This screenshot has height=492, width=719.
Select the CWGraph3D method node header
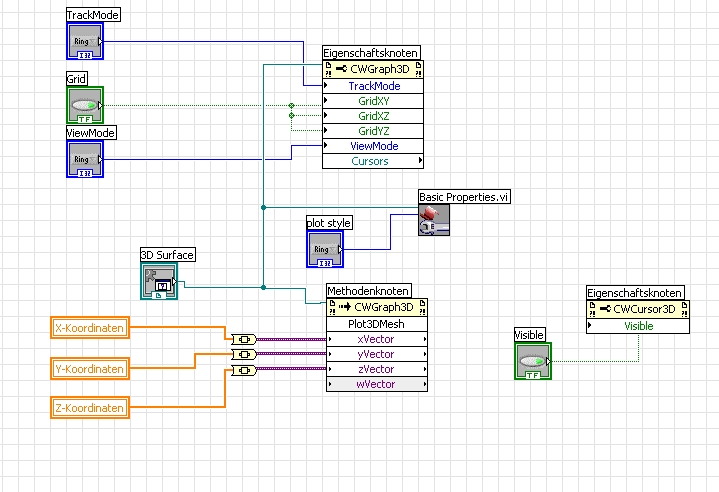377,307
